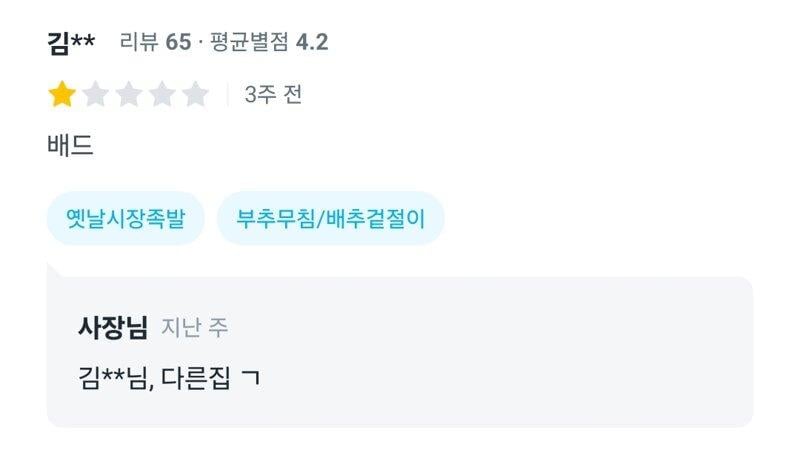
Task: Click the 지난 주 reply timestamp
Action: [x=194, y=328]
